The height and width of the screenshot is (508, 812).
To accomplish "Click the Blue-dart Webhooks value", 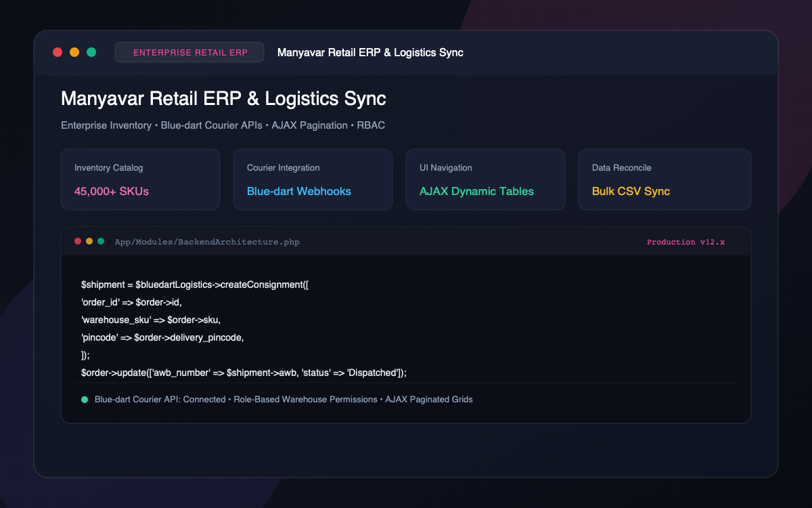I will [x=299, y=191].
